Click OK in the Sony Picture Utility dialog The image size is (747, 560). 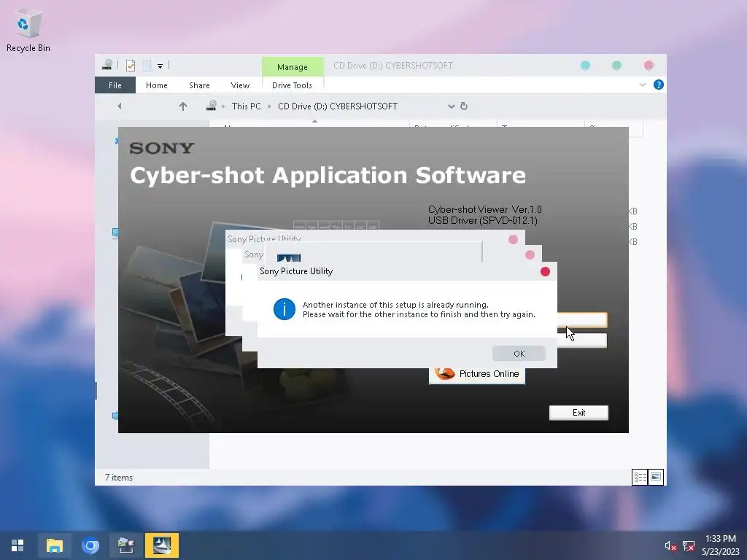tap(519, 354)
